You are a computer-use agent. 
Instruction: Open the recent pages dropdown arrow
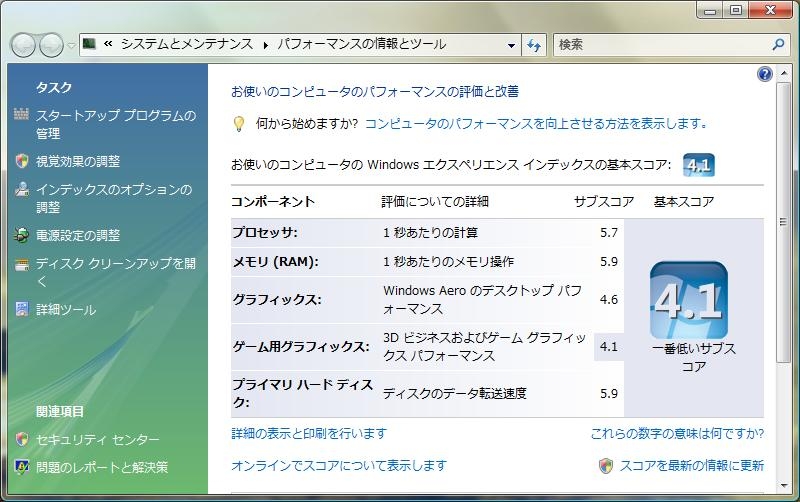71,45
